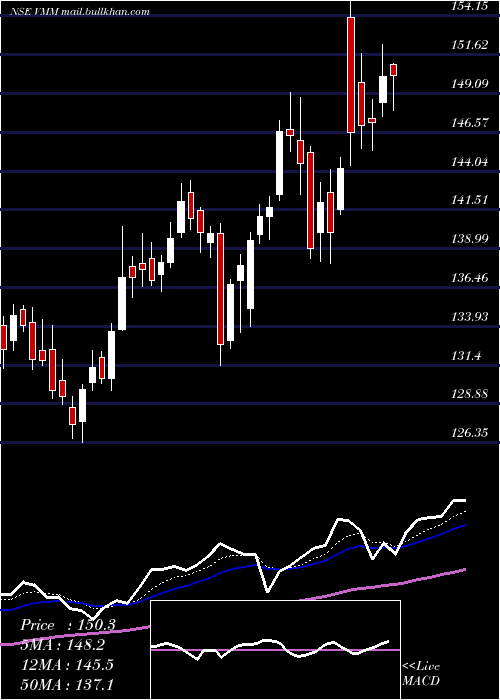Click the Price : 150.3 readout
500x700 pixels.
pos(68,625)
